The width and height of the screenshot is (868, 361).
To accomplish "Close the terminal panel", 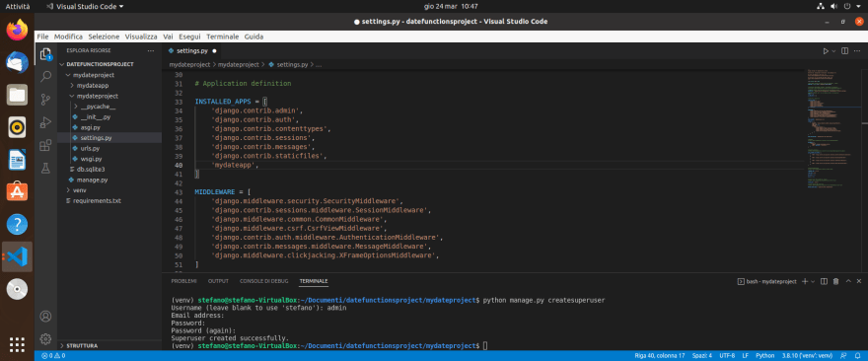I will tap(858, 281).
